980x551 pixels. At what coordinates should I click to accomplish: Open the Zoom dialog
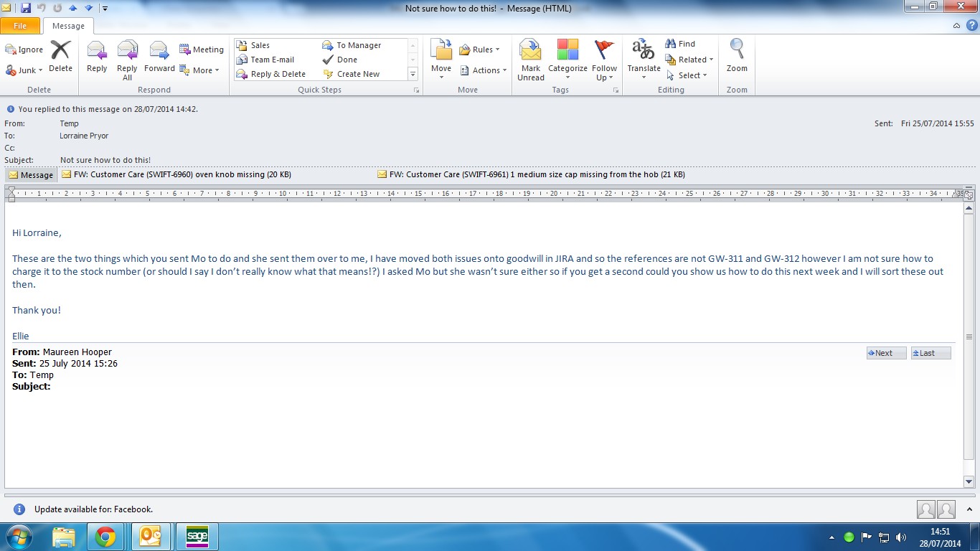click(737, 57)
